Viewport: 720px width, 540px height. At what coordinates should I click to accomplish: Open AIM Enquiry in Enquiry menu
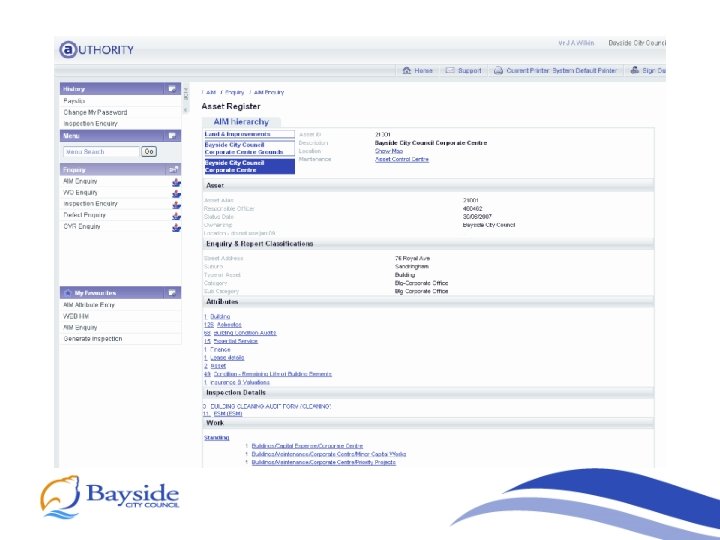coord(80,181)
